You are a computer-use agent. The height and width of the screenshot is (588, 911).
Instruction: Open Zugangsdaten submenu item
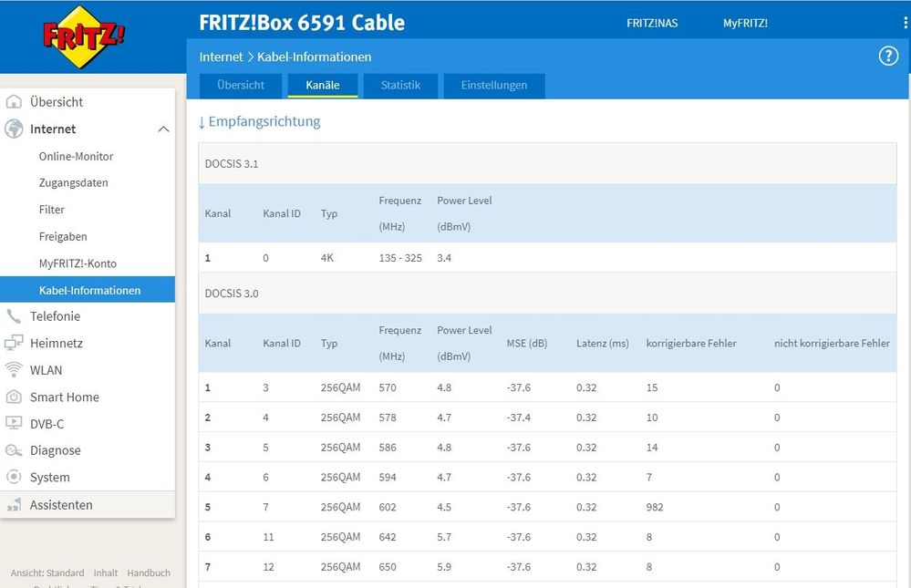click(x=73, y=183)
